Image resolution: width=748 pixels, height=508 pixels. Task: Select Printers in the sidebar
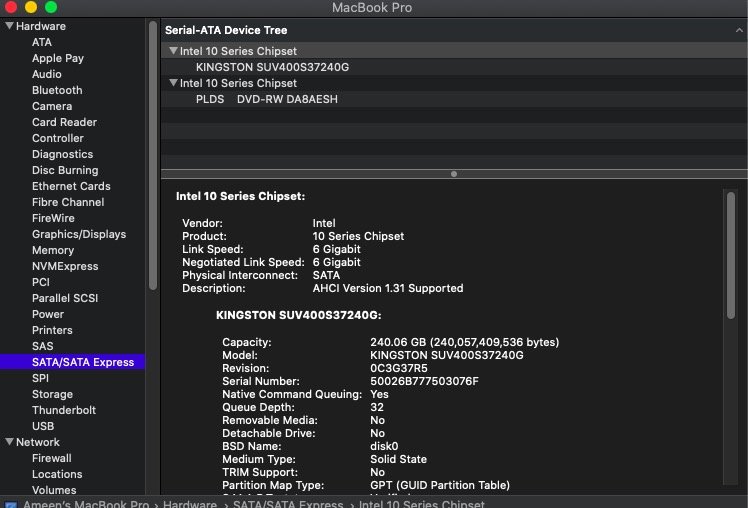[x=52, y=330]
